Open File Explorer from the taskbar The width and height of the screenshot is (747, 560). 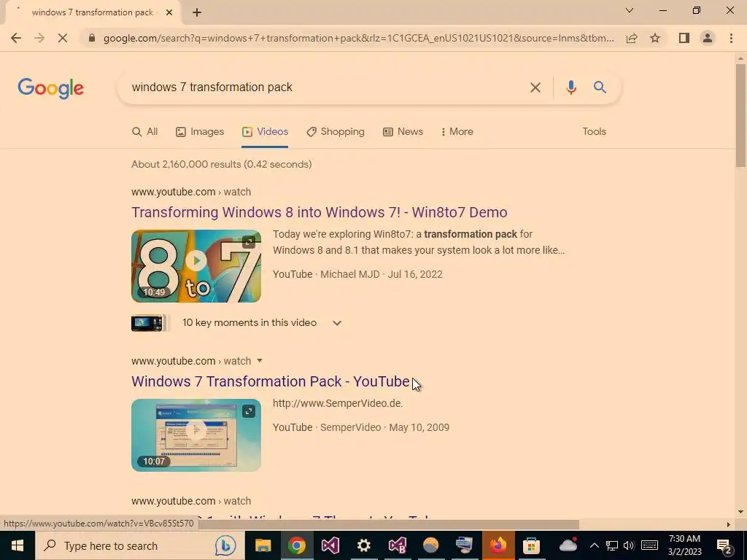[263, 545]
